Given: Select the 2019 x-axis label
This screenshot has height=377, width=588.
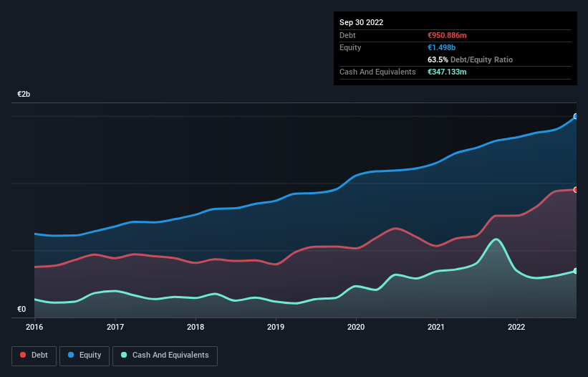Looking at the screenshot, I should click(x=276, y=327).
